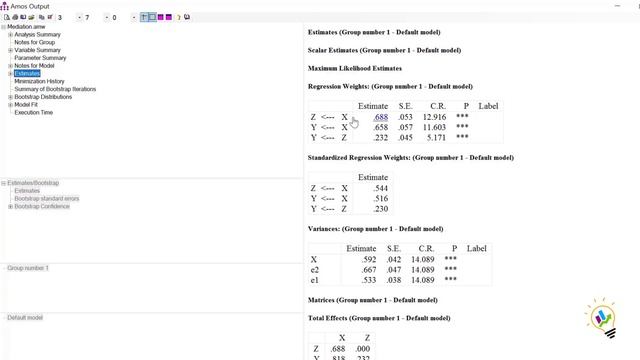The width and height of the screenshot is (640, 360).
Task: Click the Print Preview toolbar icon
Action: click(7, 17)
